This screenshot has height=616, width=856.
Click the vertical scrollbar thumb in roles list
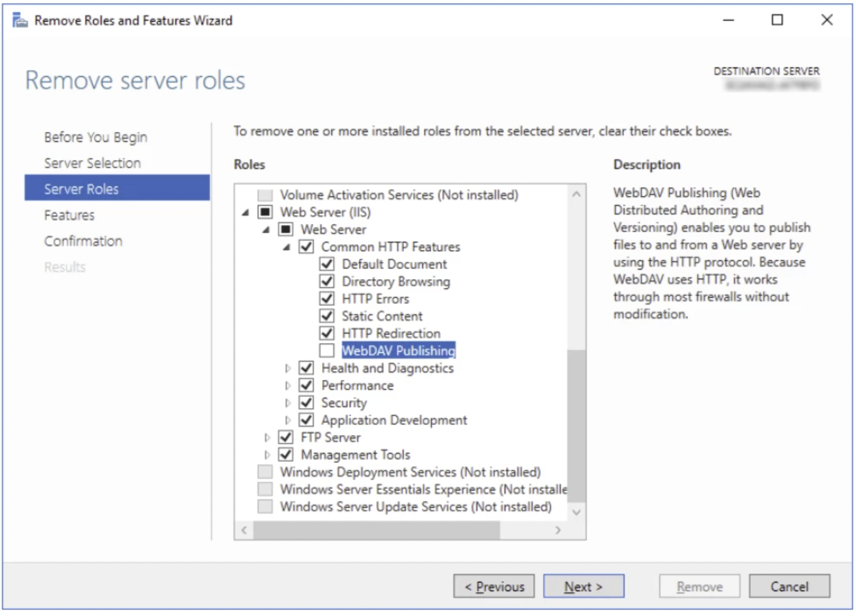pyautogui.click(x=576, y=426)
